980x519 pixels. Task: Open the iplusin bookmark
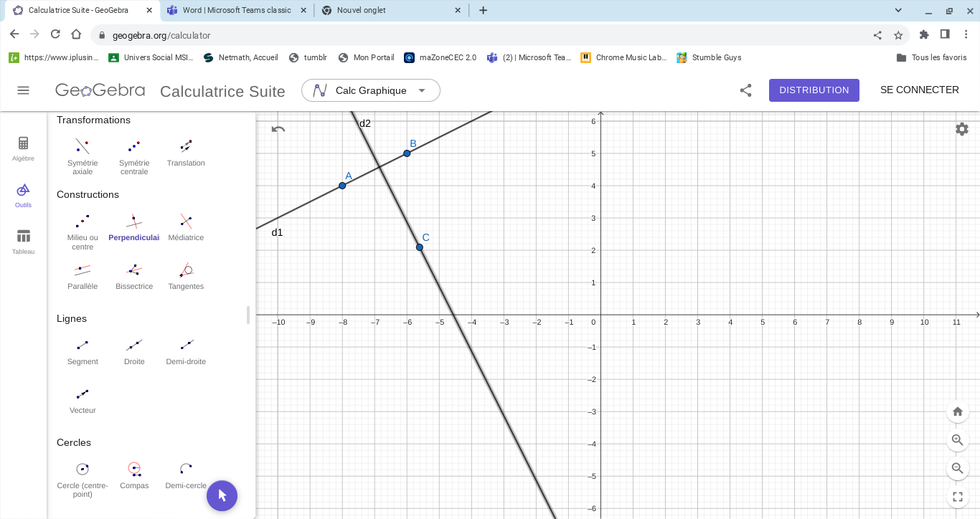pyautogui.click(x=53, y=57)
